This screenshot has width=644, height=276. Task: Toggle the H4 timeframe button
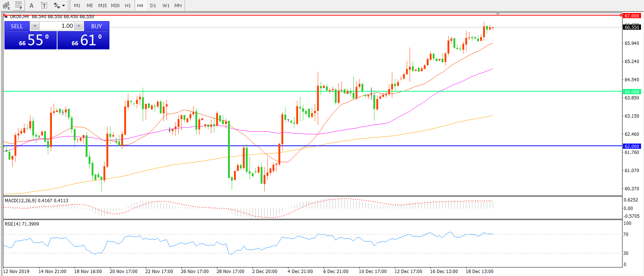(x=140, y=6)
